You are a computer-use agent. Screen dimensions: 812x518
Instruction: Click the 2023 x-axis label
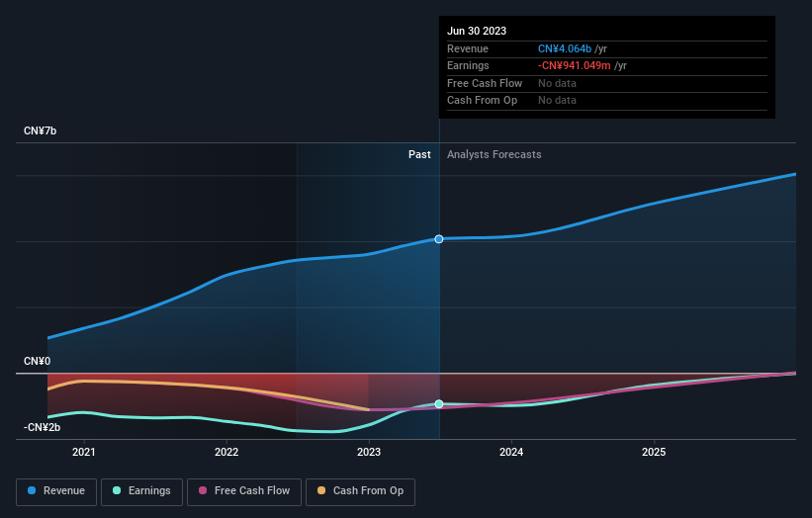(369, 453)
